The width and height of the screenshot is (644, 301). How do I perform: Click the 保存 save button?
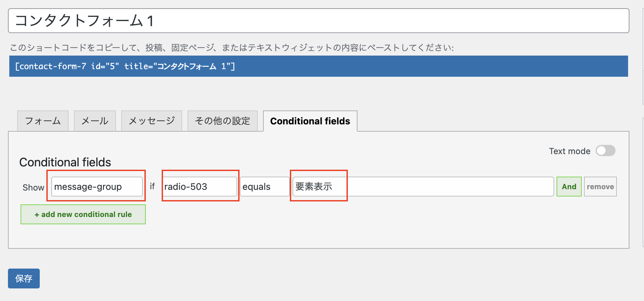24,279
